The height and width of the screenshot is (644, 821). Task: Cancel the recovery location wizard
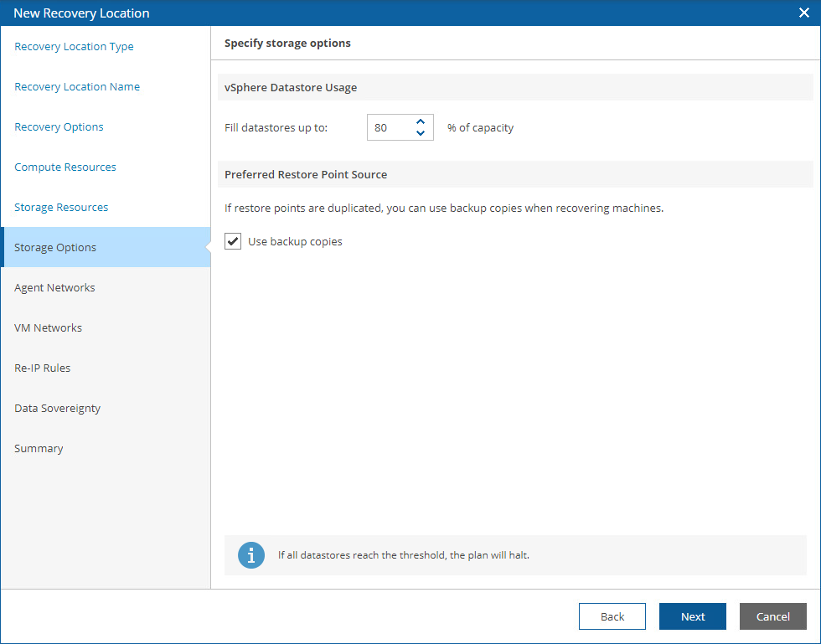click(772, 616)
